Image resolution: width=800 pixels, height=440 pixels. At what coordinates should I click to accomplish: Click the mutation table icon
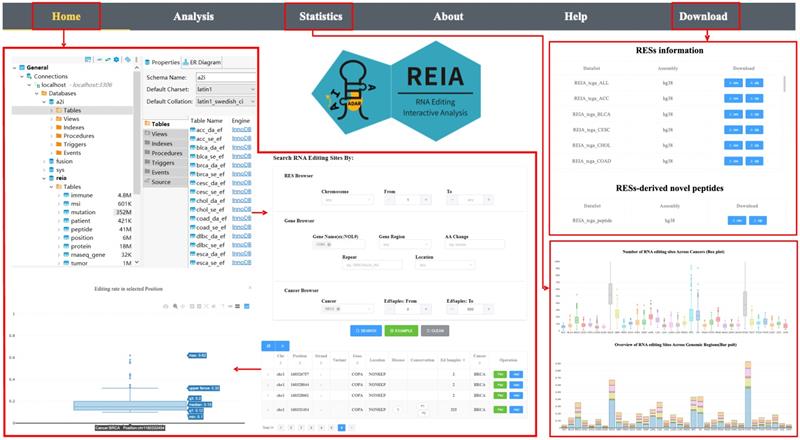(x=64, y=212)
